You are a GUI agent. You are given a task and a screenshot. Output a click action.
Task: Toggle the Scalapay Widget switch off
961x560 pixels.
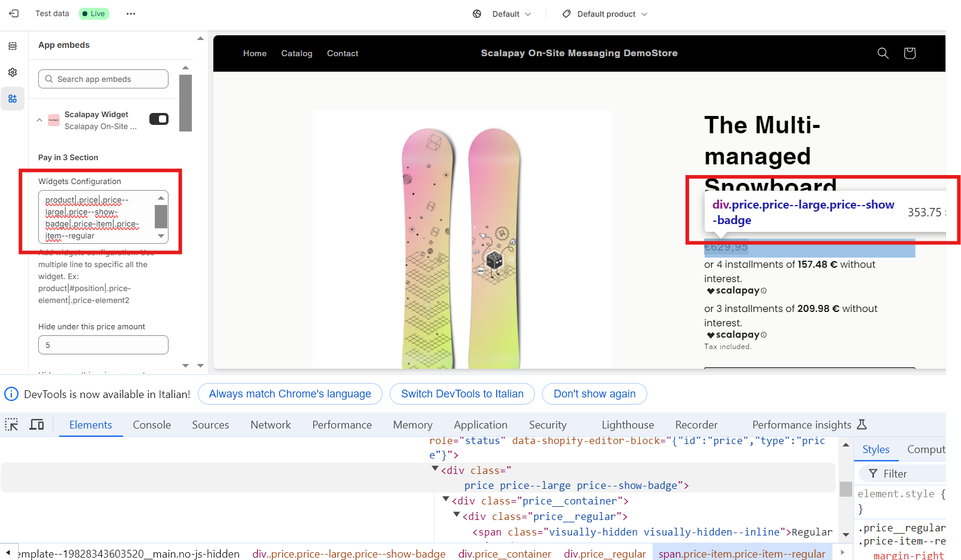point(159,119)
